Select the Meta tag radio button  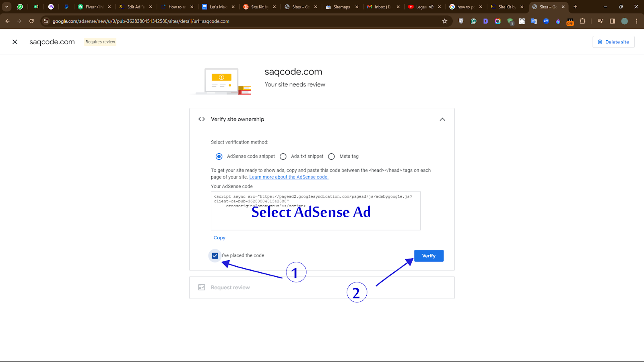[x=332, y=156]
